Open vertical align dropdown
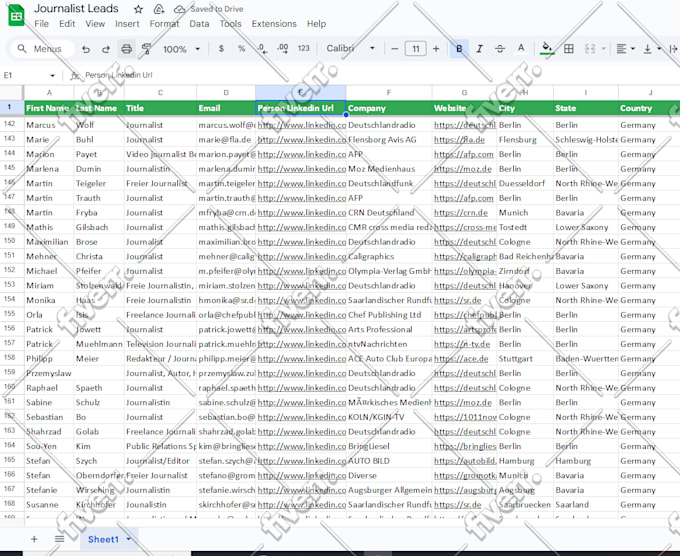The height and width of the screenshot is (556, 680). tap(652, 49)
